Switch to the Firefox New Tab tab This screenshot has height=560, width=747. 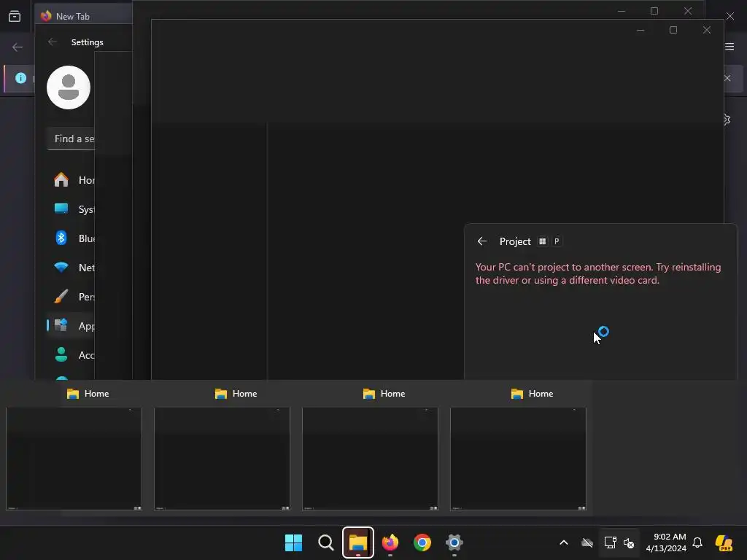84,16
